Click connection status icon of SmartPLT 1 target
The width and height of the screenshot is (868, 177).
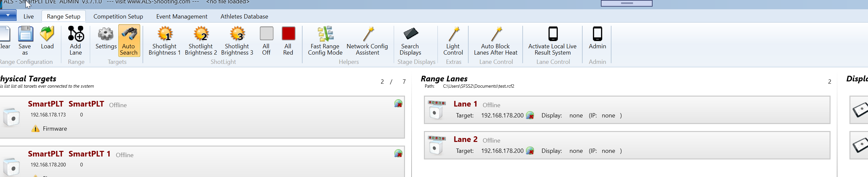[398, 154]
